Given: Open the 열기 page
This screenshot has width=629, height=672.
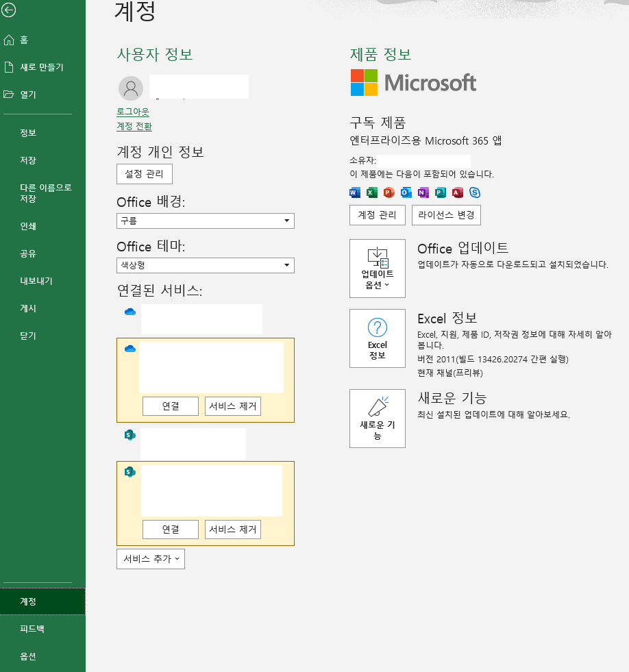Looking at the screenshot, I should (43, 95).
